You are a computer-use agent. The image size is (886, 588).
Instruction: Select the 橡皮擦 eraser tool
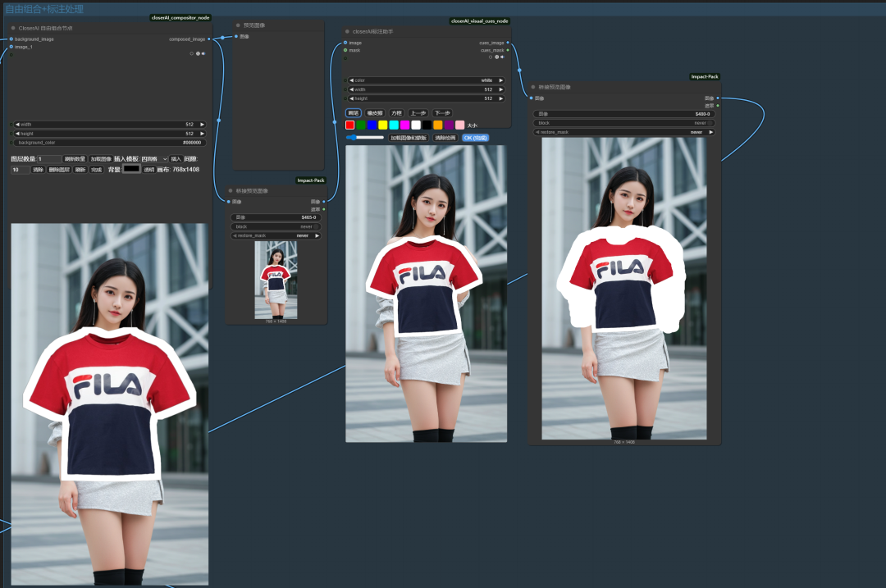click(375, 113)
